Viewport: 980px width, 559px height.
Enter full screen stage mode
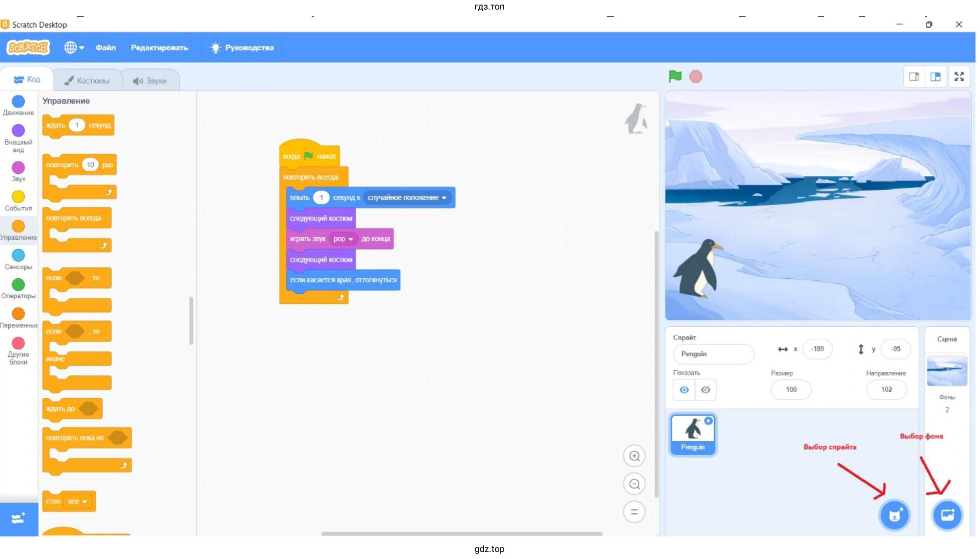958,77
